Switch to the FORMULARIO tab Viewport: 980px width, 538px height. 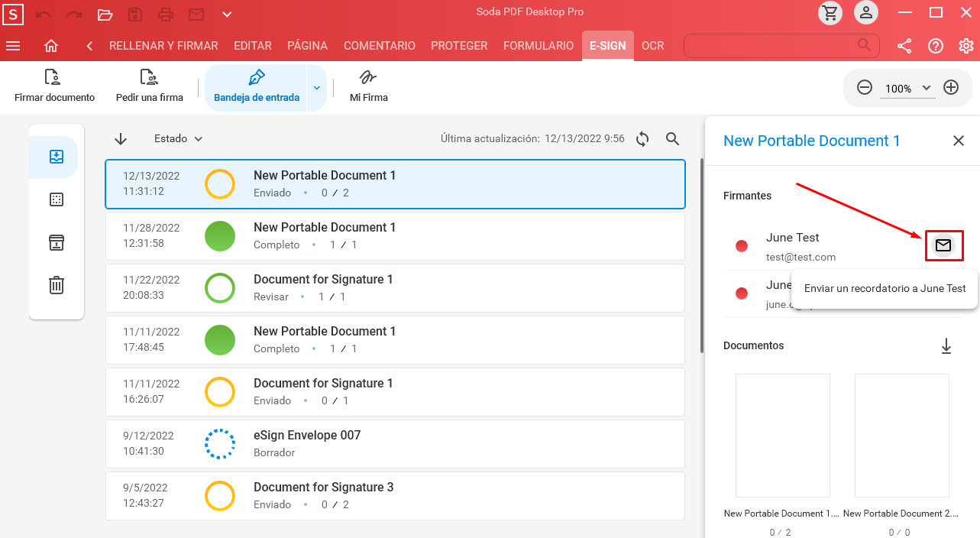[539, 46]
